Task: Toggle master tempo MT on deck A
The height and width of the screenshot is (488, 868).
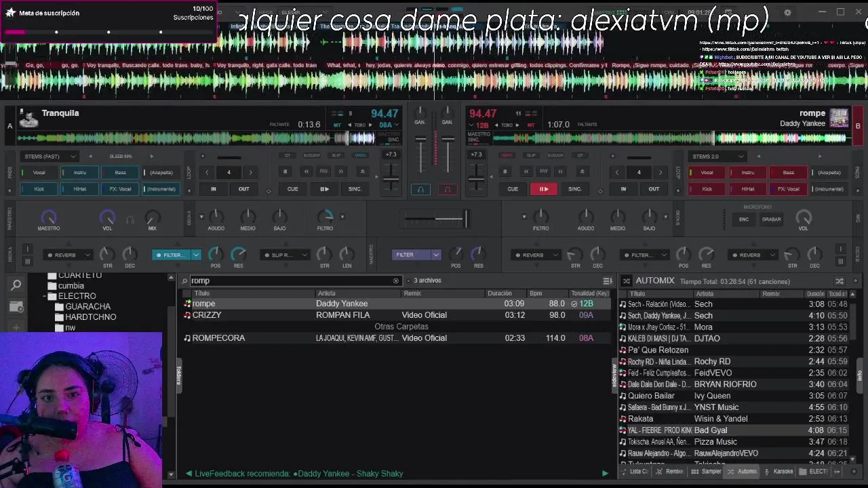Action: [338, 125]
